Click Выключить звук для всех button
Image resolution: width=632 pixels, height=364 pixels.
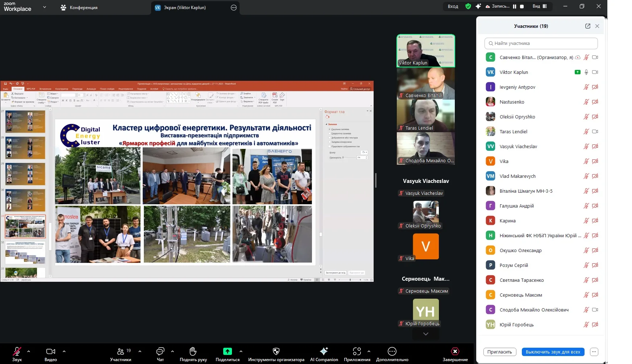[x=553, y=352]
